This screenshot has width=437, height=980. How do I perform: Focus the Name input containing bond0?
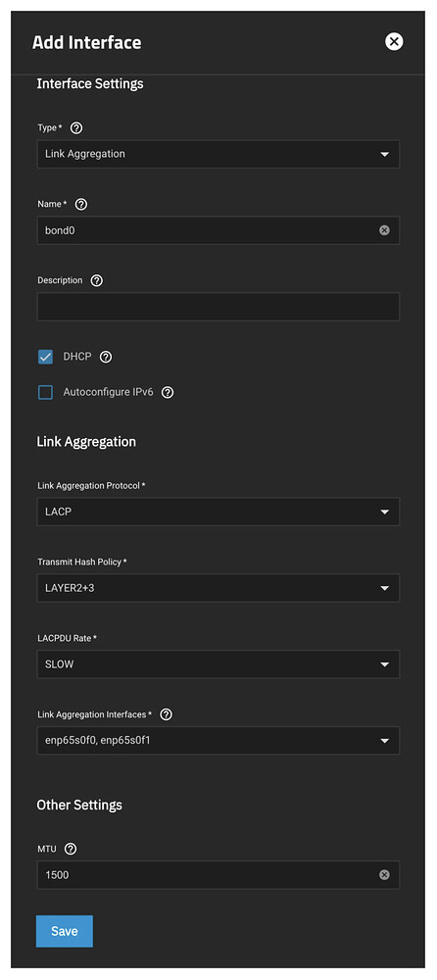pyautogui.click(x=207, y=230)
